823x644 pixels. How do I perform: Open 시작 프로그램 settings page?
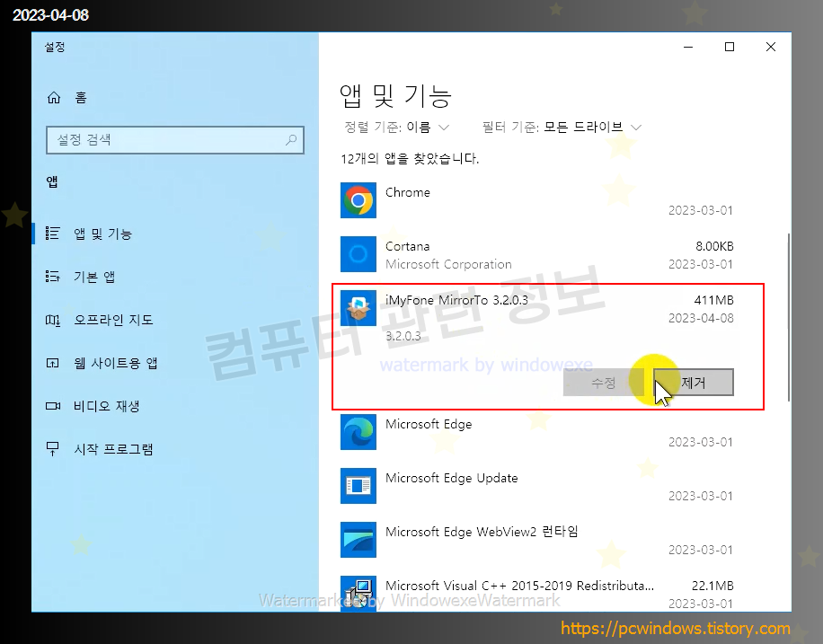[113, 449]
